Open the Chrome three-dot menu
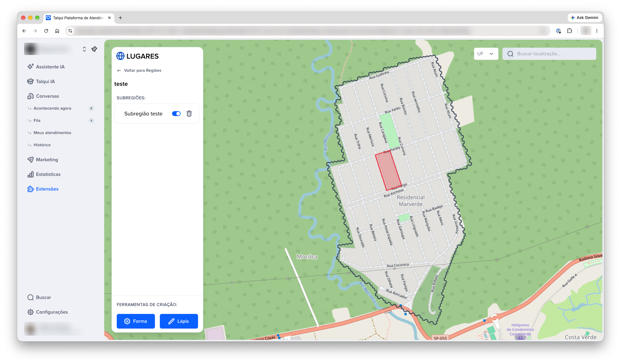The width and height of the screenshot is (621, 364). 597,31
